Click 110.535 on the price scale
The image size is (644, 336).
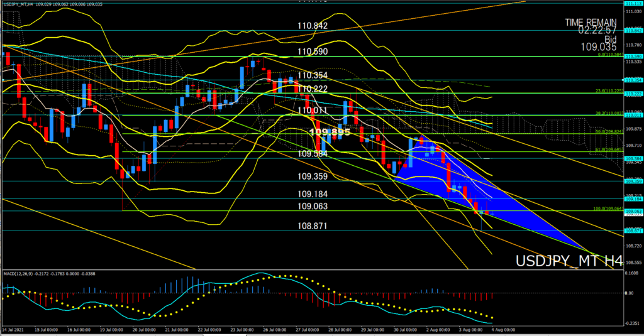pyautogui.click(x=633, y=62)
